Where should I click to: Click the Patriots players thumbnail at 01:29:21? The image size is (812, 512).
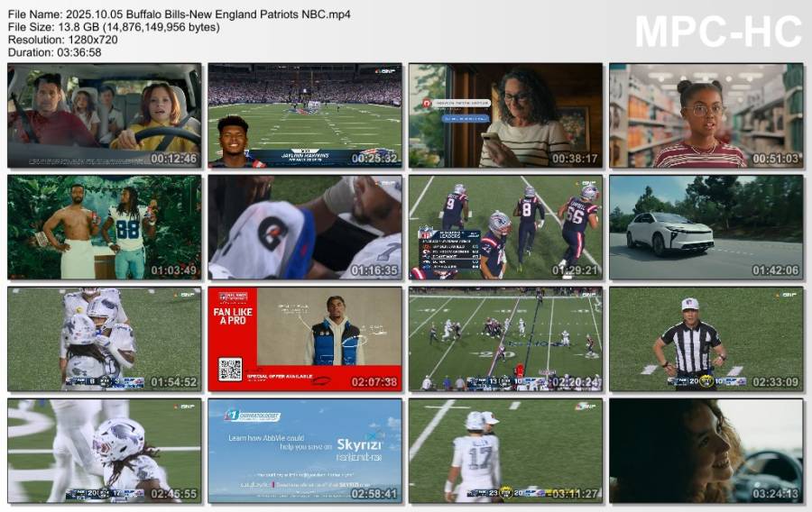(x=505, y=226)
